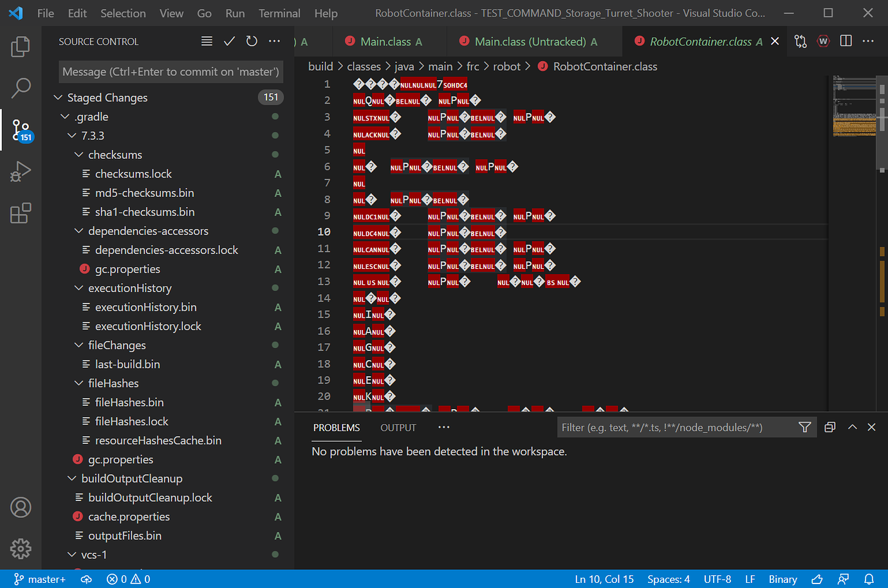This screenshot has height=588, width=888.
Task: Refresh the source control repositories
Action: point(252,41)
